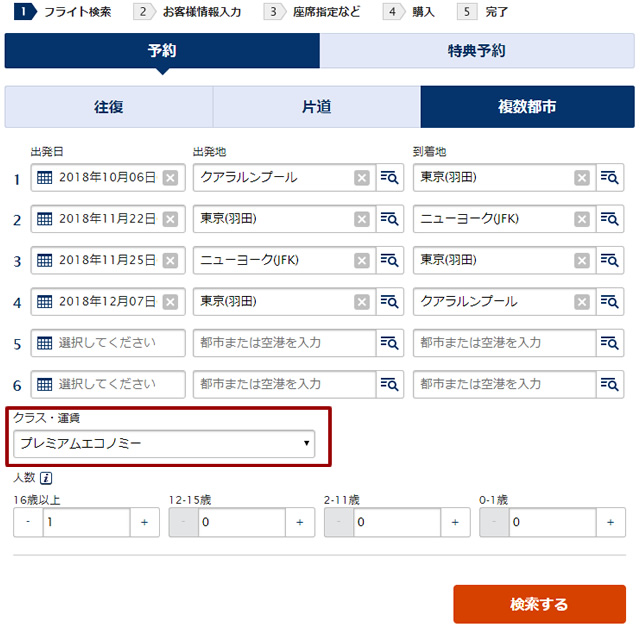Open calendar icon for 2018年10月06日

click(44, 178)
